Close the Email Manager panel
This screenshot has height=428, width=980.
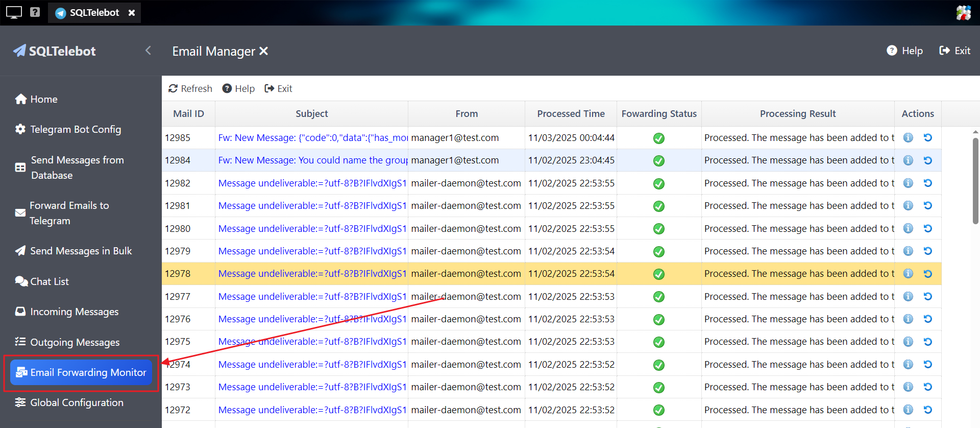coord(263,51)
